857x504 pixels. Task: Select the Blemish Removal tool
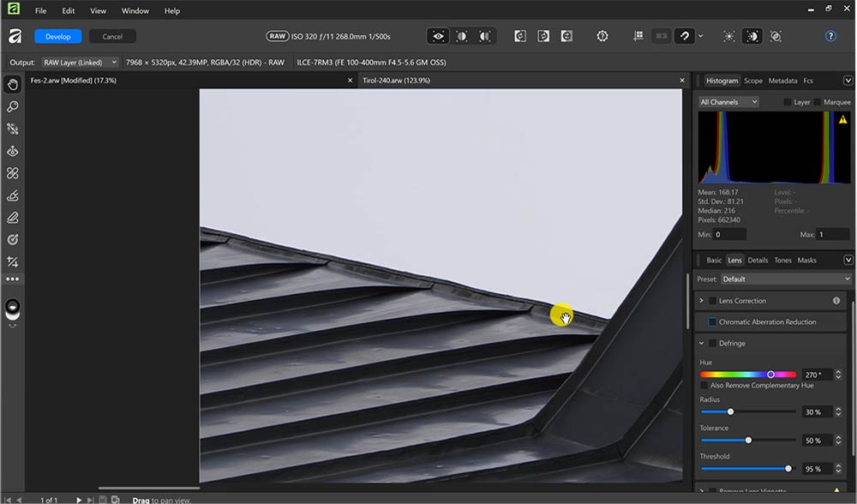coord(13,172)
